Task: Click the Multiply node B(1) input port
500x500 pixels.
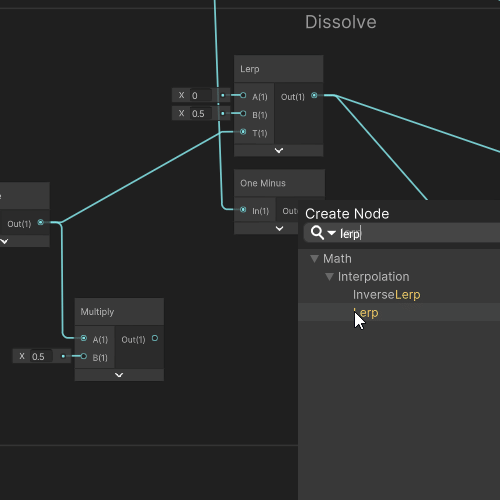Action: [x=84, y=356]
